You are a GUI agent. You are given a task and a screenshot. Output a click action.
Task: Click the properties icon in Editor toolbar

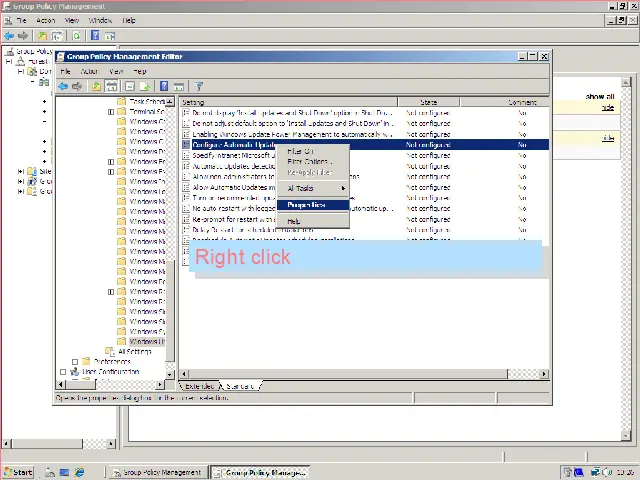click(x=130, y=86)
